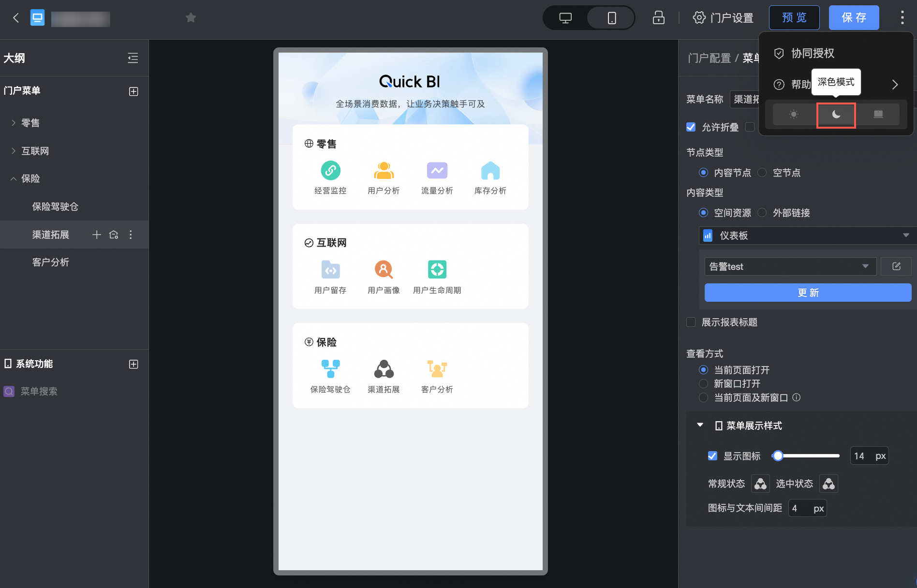The height and width of the screenshot is (588, 917).
Task: Expand the 互联网 tree node
Action: tap(14, 151)
